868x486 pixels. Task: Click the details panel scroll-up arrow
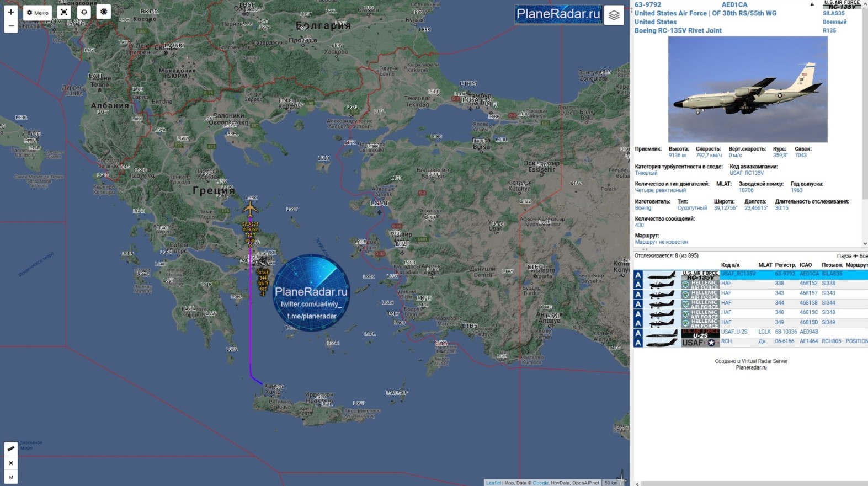click(865, 3)
